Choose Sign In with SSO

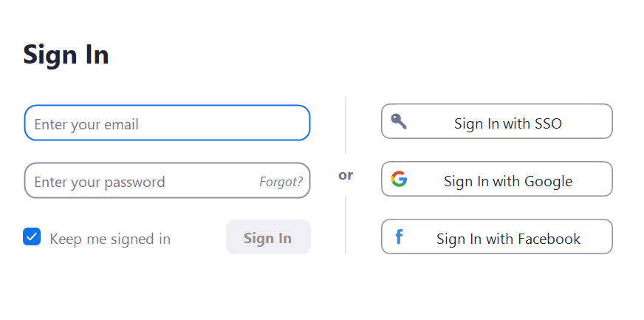coord(497,121)
